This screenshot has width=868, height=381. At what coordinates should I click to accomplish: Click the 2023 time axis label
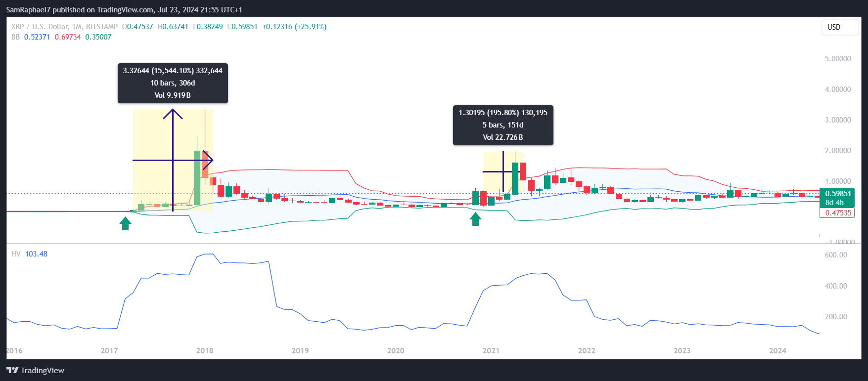(682, 351)
